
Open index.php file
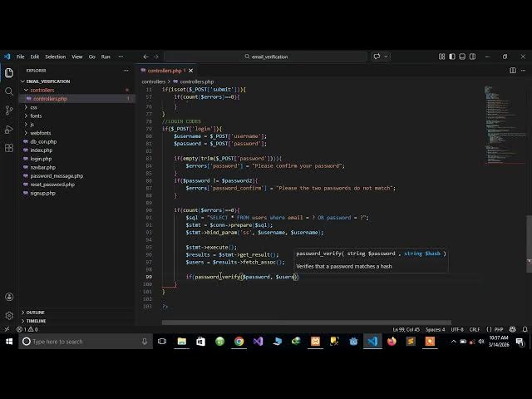pos(41,150)
